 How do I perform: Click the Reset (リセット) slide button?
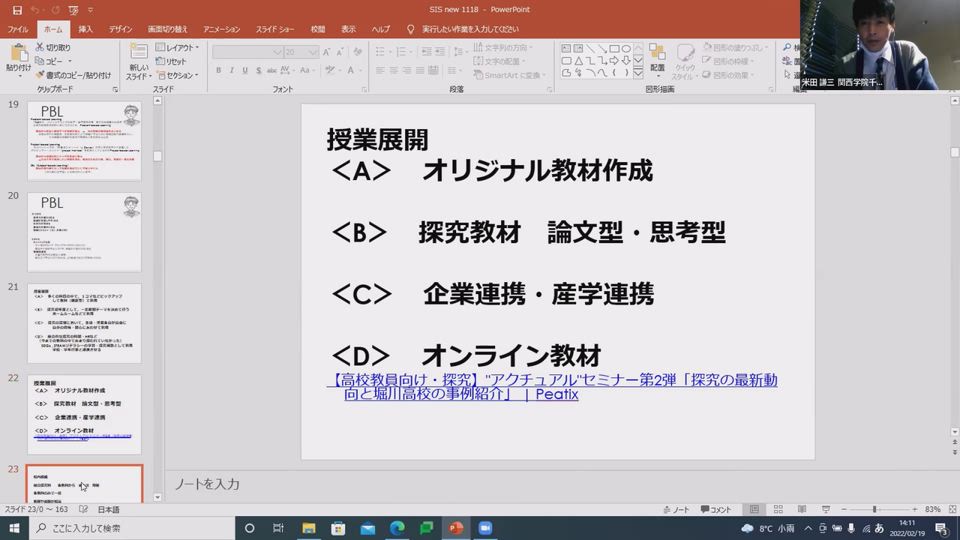coord(176,61)
